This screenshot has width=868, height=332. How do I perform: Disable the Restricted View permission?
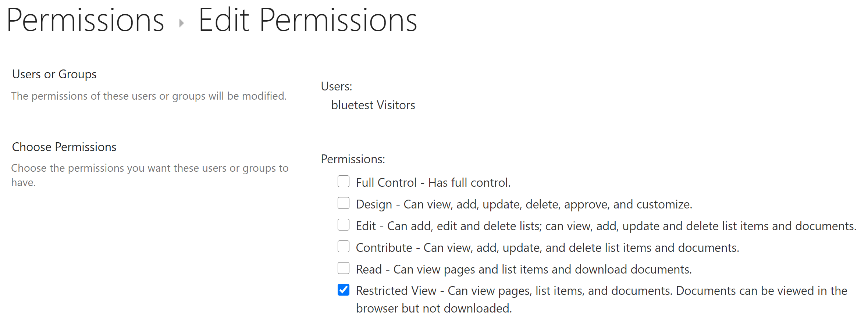pos(343,290)
